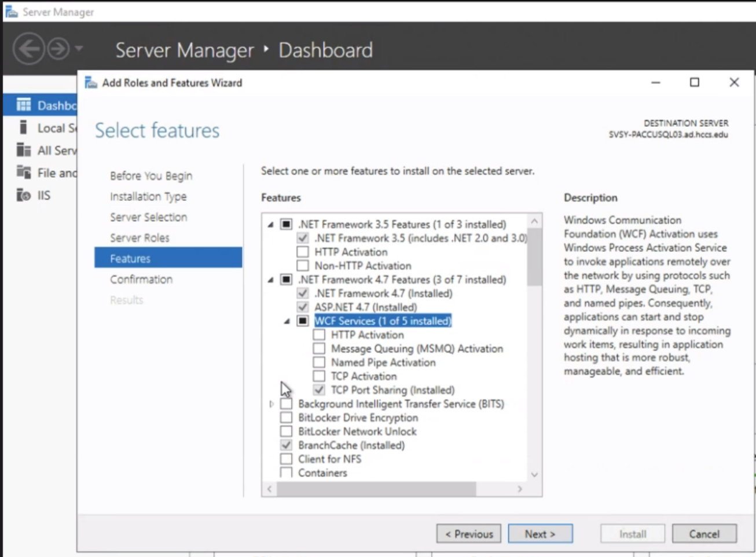Click the horizontal scroll left arrow
This screenshot has height=557, width=756.
tap(270, 489)
